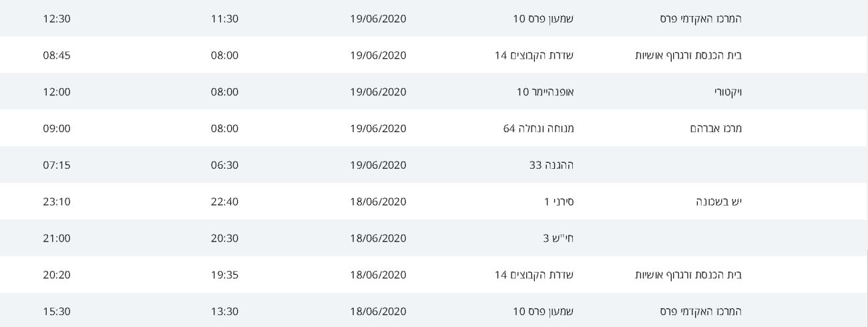Click the 09:00 end time

point(56,129)
